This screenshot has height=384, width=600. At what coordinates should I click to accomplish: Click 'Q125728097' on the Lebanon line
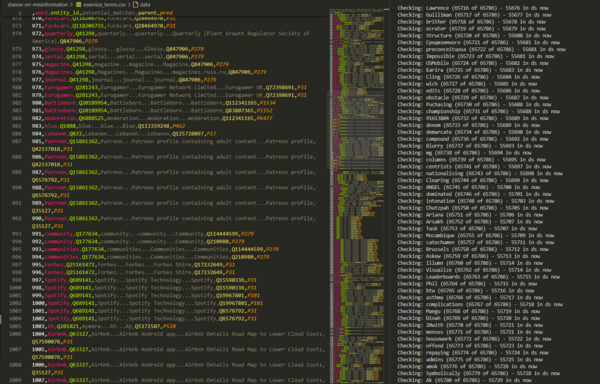pyautogui.click(x=188, y=134)
